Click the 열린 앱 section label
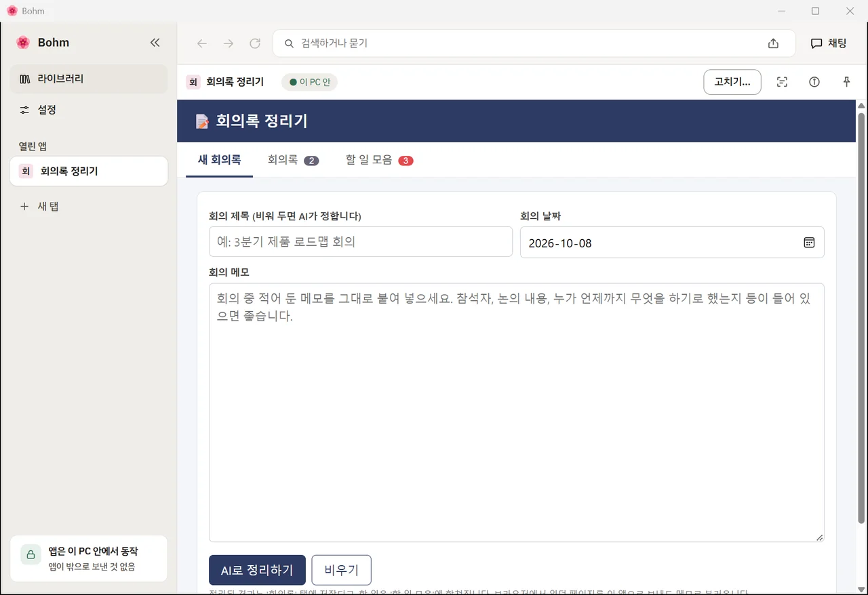868x595 pixels. click(33, 146)
